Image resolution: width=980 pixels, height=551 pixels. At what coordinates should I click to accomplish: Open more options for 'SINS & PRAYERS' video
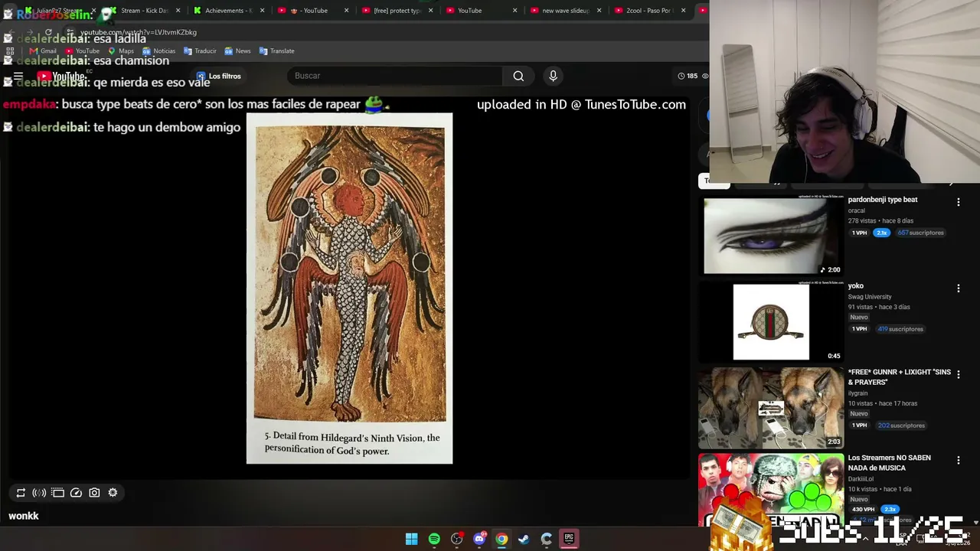958,375
